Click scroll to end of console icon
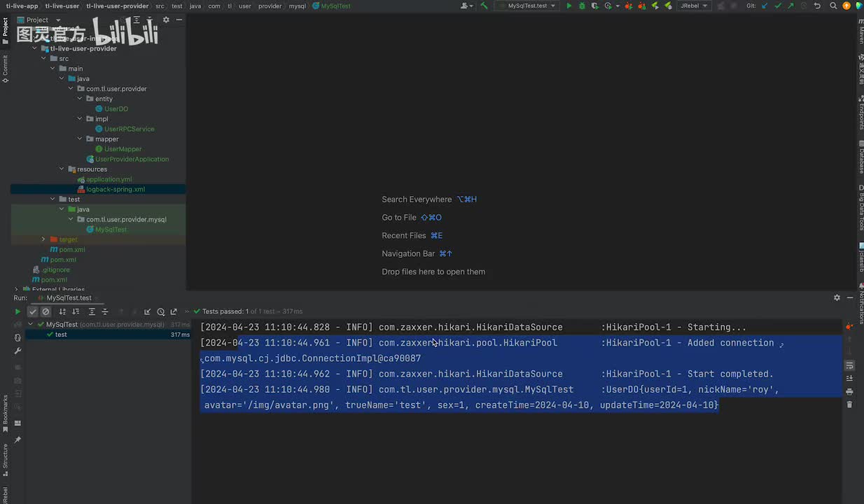Screen dimensions: 864x504 pyautogui.click(x=849, y=379)
